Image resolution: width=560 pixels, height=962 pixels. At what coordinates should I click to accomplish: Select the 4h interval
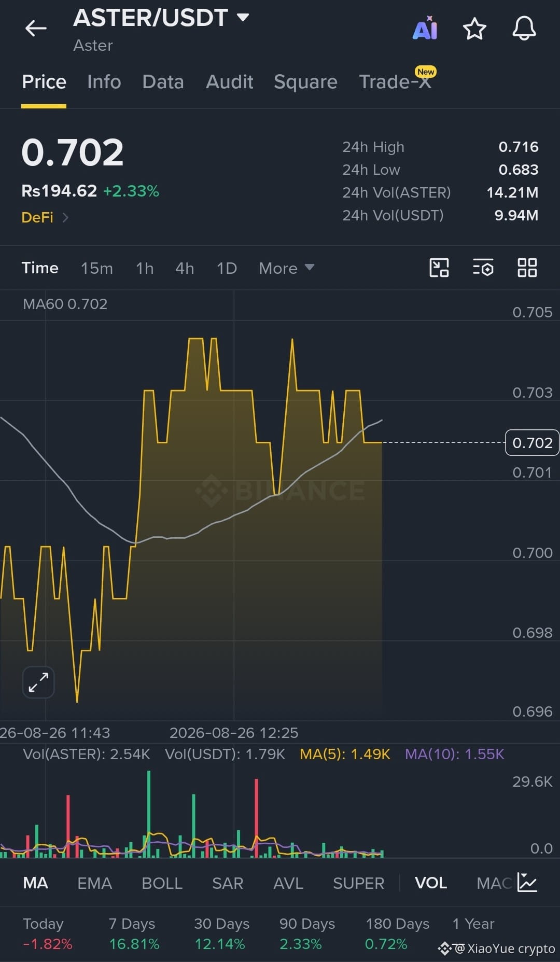(x=185, y=268)
